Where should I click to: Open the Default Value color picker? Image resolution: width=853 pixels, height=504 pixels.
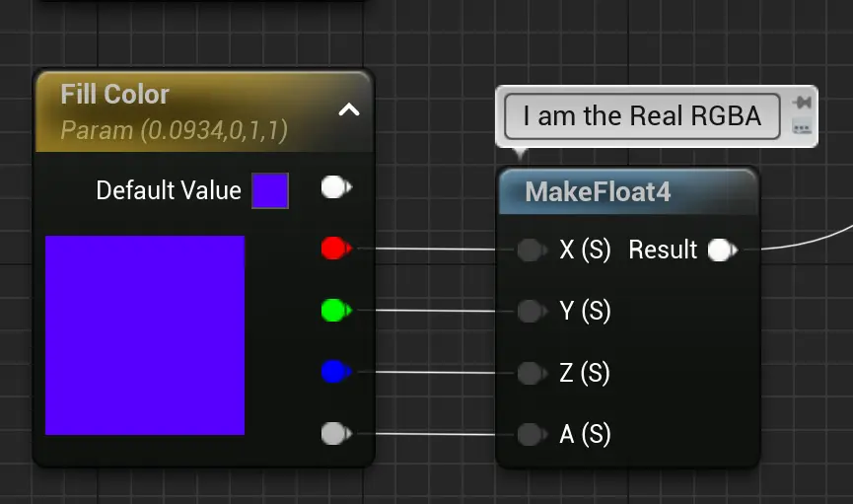pyautogui.click(x=270, y=190)
